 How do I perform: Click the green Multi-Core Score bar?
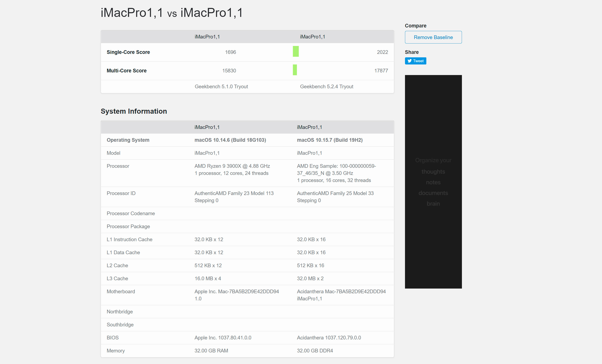click(295, 70)
